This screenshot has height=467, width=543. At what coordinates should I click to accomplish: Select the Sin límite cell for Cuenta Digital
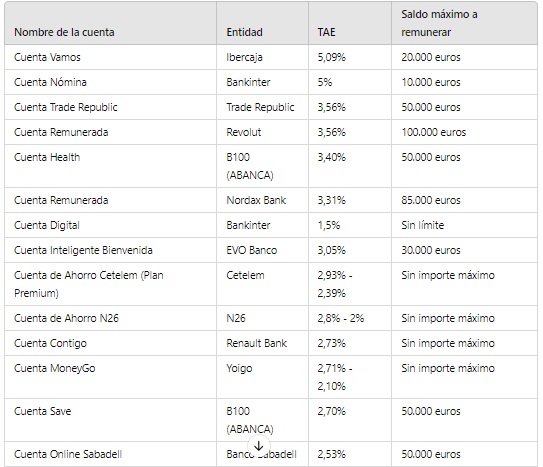[x=422, y=225]
